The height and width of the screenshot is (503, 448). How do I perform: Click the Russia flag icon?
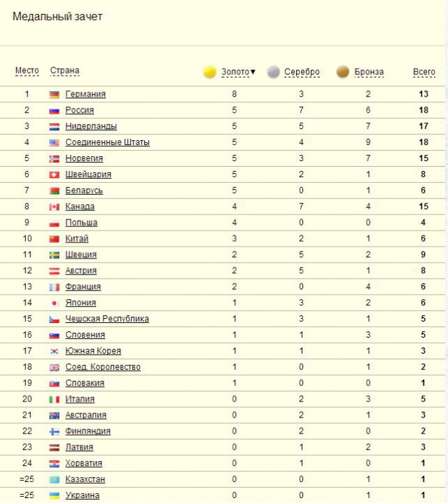54,111
